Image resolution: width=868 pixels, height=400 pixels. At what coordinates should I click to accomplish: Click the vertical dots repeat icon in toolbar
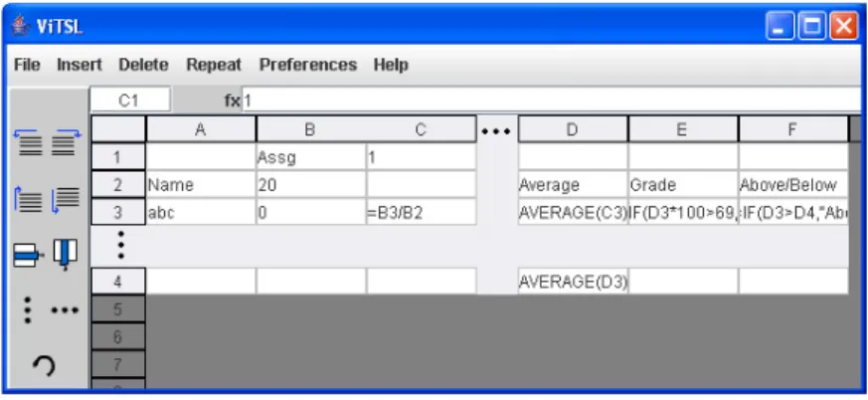click(x=28, y=309)
